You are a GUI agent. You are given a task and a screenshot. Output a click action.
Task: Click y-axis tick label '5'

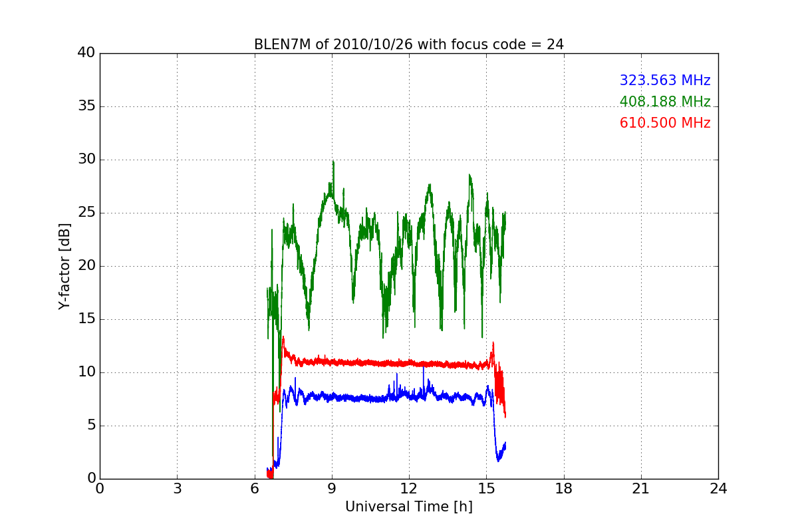[x=91, y=426]
